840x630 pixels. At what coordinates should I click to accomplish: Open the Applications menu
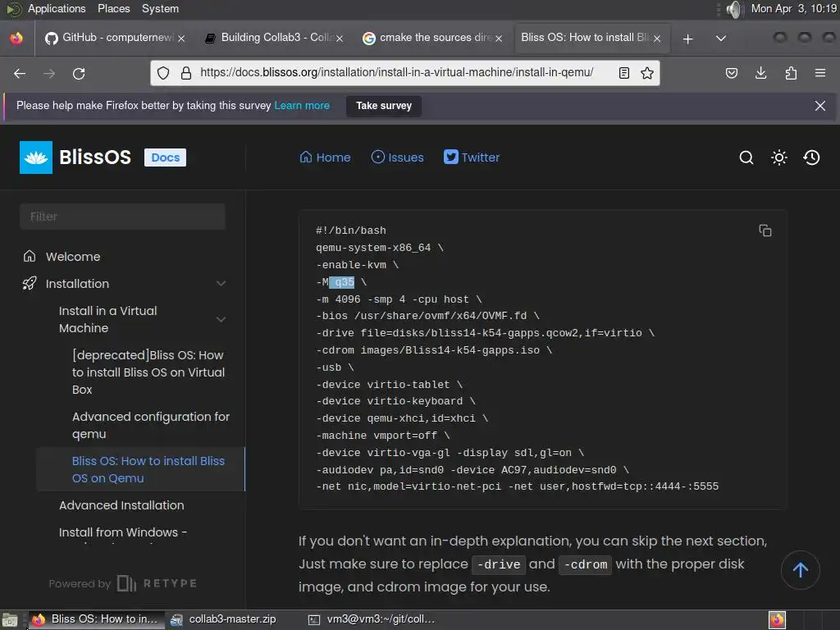coord(57,8)
